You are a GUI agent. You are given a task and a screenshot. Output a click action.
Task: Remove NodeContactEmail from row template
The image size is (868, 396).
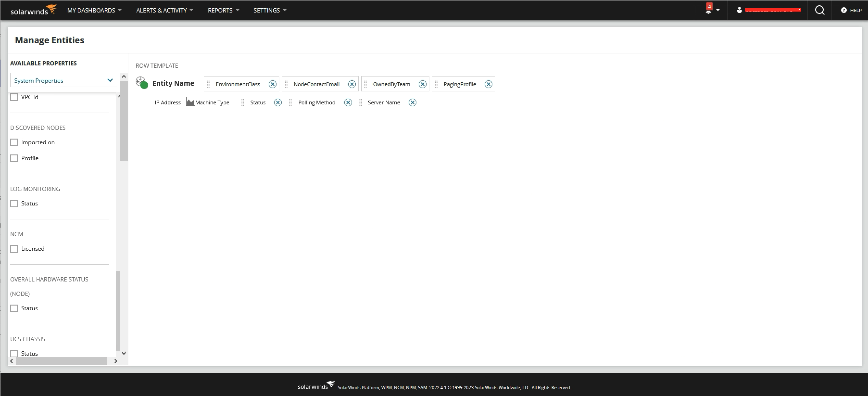(352, 84)
